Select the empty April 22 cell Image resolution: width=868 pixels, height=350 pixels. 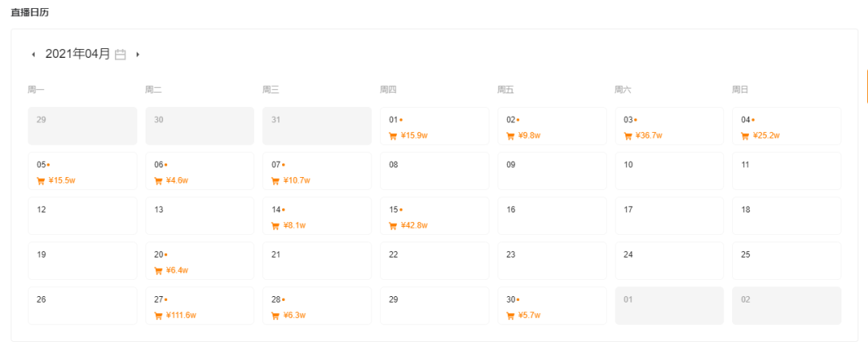[435, 261]
